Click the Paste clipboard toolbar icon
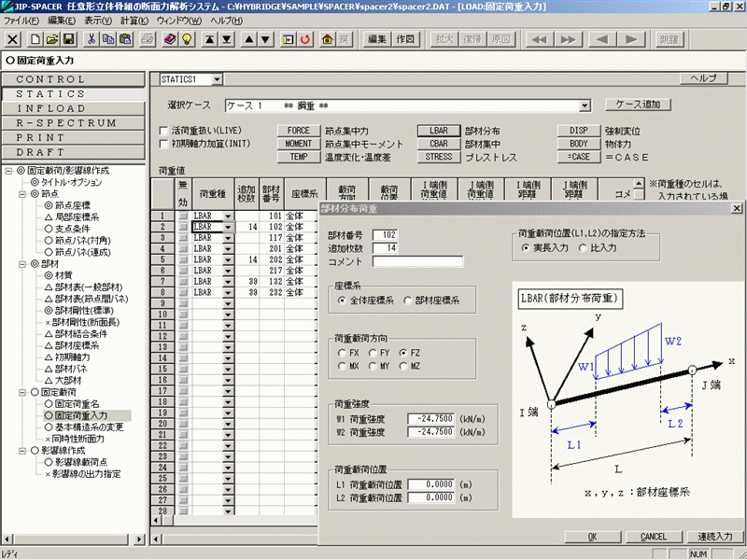Screen dimensions: 747x560 [x=124, y=39]
